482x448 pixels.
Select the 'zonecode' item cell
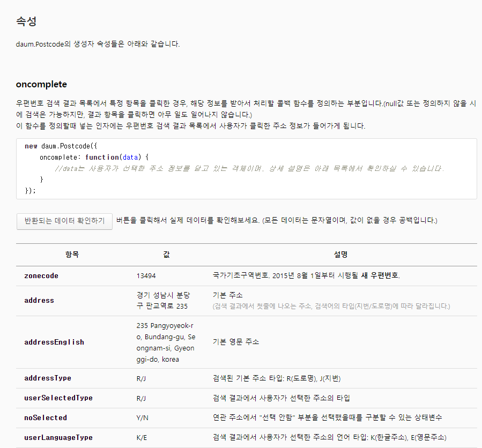(x=41, y=276)
